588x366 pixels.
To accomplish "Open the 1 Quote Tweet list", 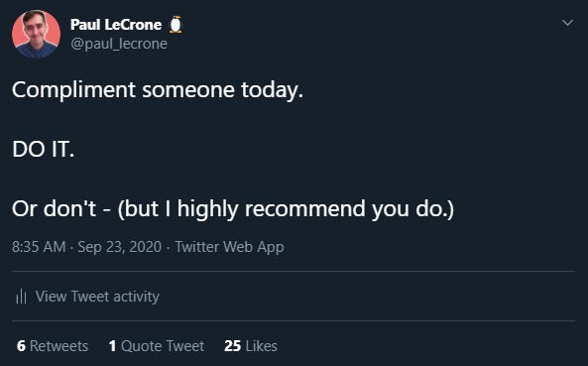I will (157, 346).
